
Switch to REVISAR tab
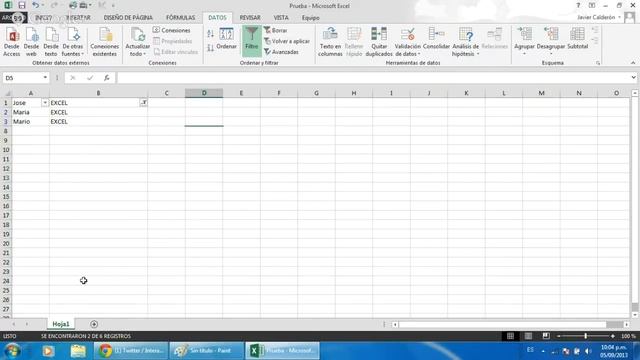point(250,18)
